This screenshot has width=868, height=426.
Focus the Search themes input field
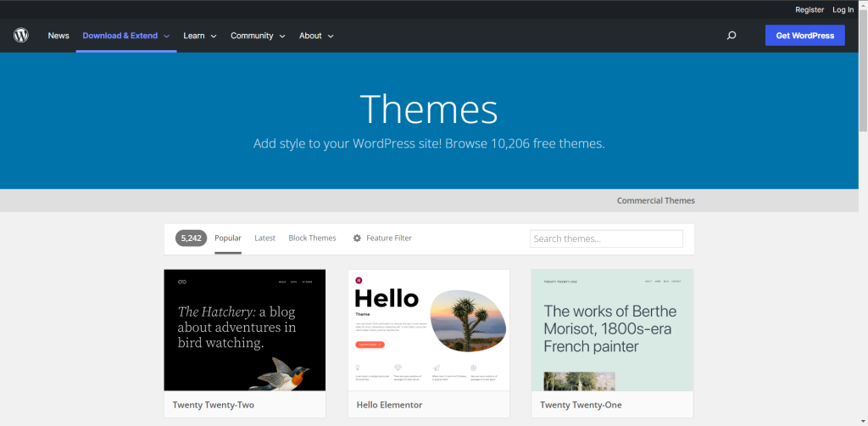point(606,238)
